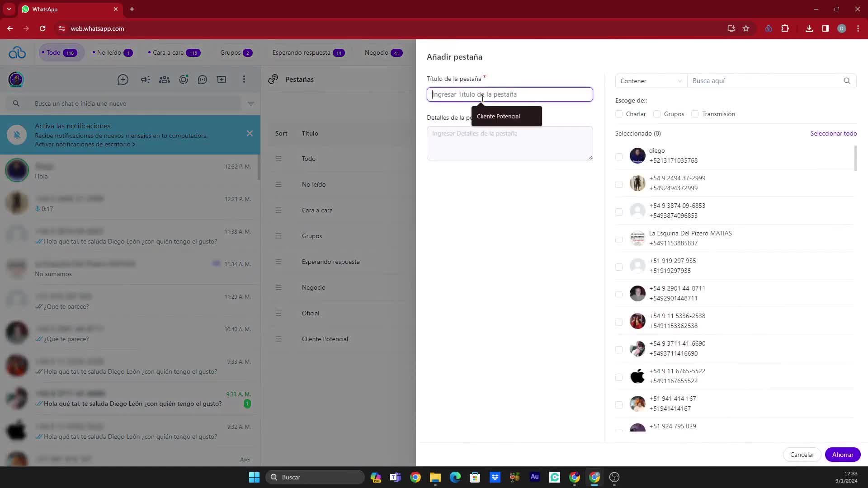Expand the browser tab search dropdown

(9, 9)
